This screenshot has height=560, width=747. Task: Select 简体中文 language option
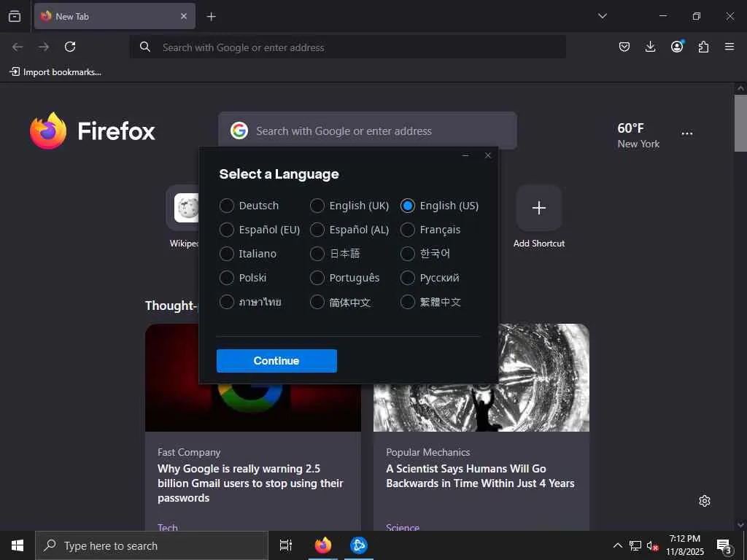click(340, 302)
